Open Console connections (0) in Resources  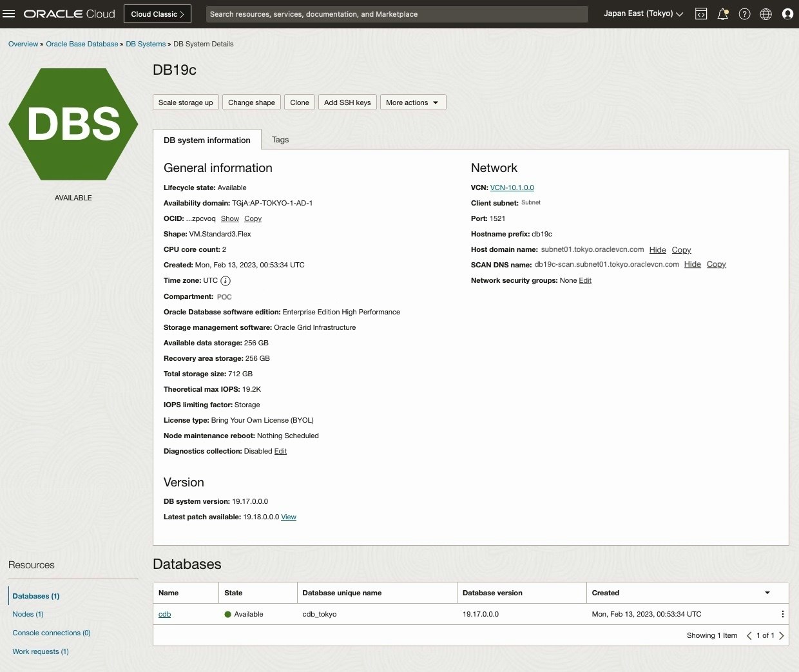coord(52,633)
